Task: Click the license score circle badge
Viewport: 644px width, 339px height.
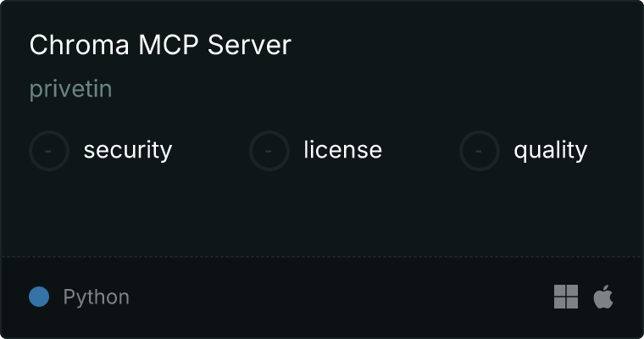Action: (x=269, y=151)
